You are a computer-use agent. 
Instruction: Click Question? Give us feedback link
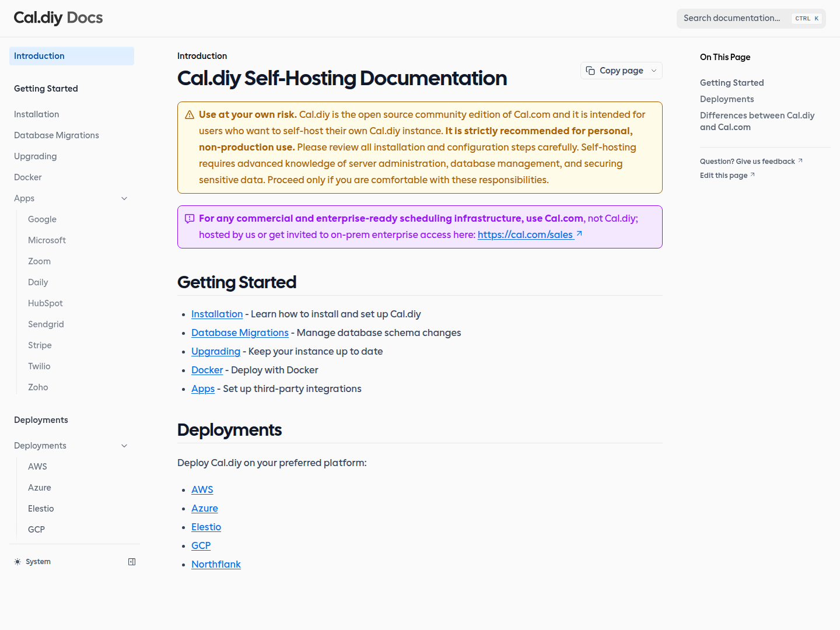coord(751,161)
